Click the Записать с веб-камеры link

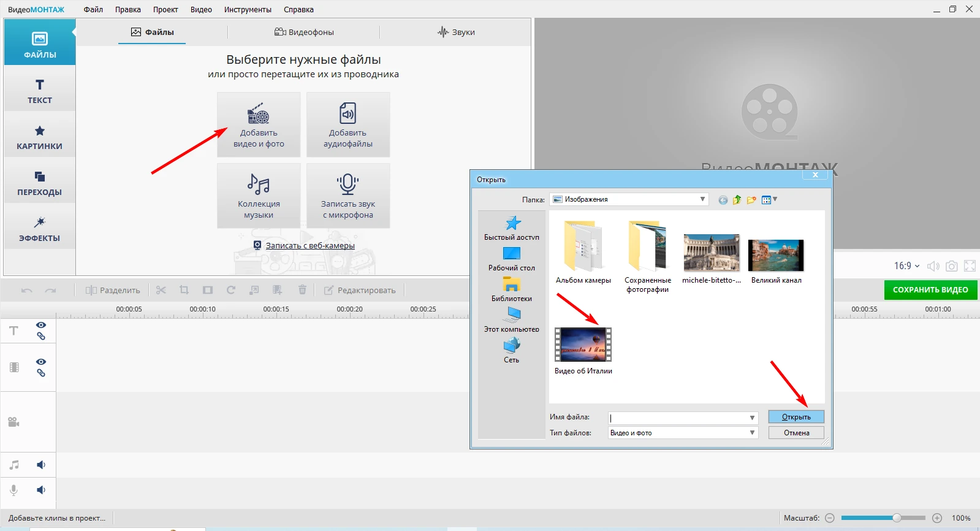coord(310,245)
